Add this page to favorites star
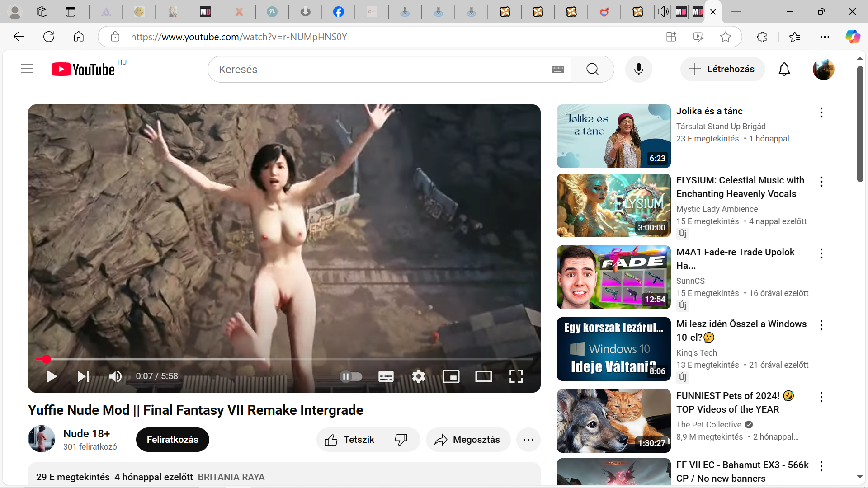868x488 pixels. (x=725, y=37)
